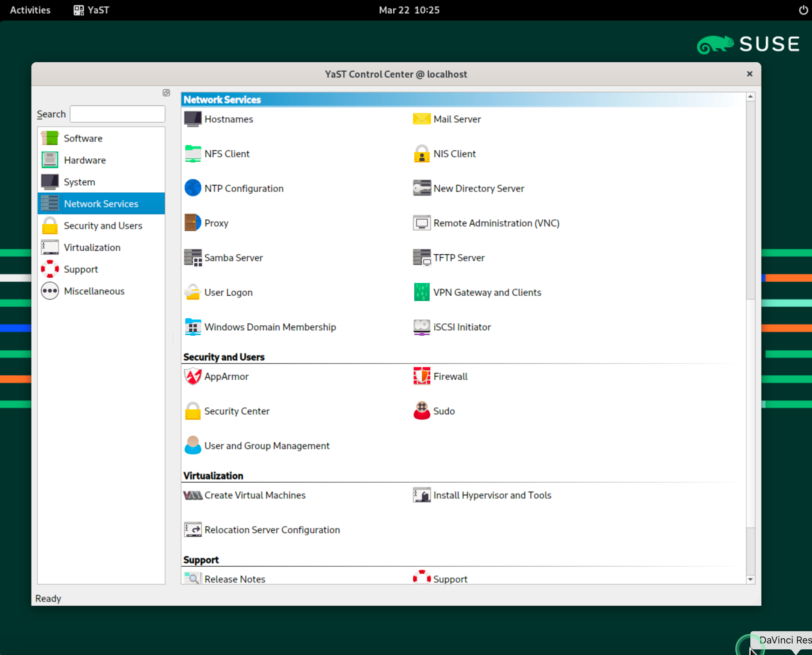812x655 pixels.
Task: Open the system power menu
Action: pyautogui.click(x=803, y=10)
